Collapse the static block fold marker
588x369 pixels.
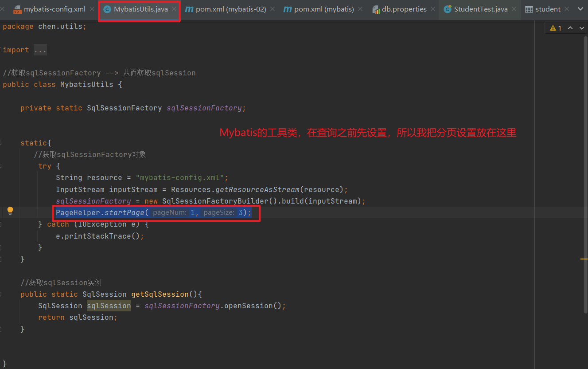point(1,143)
